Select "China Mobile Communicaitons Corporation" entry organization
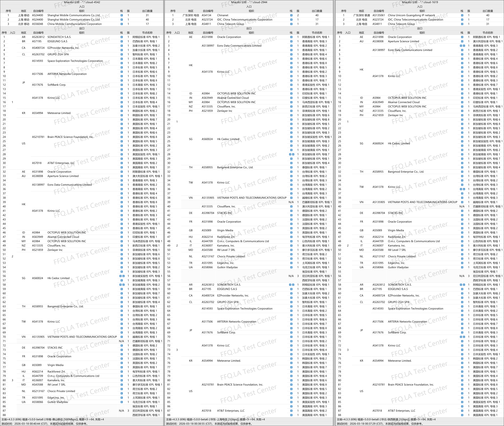Viewport: 504px width, 426px height. [74, 24]
